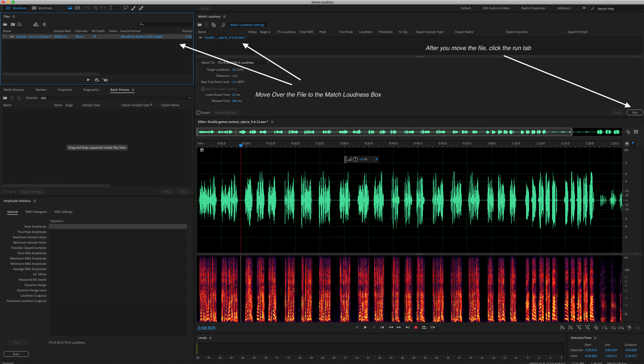Select the Spot Healing Brush tool

(x=141, y=8)
